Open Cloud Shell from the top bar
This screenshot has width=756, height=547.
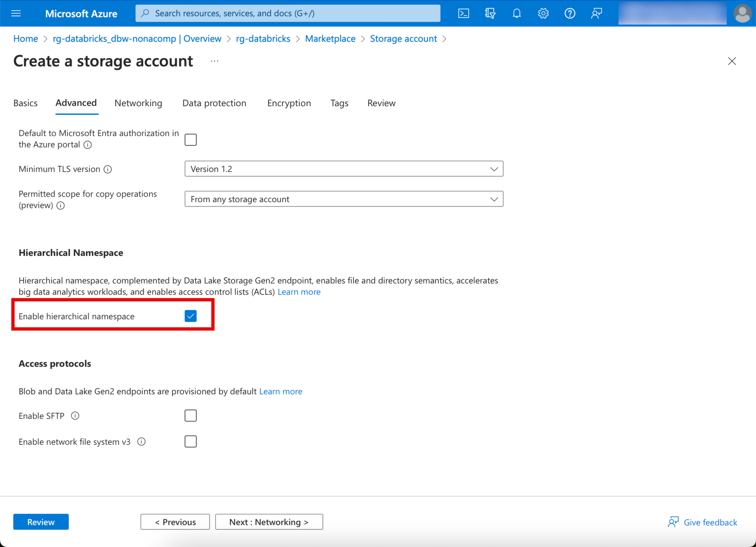point(463,14)
